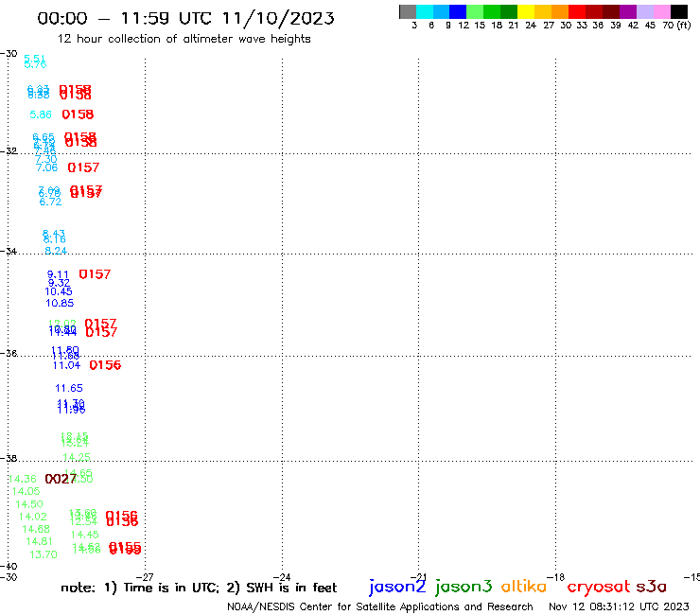Click the wave height value 14.05

click(x=26, y=491)
